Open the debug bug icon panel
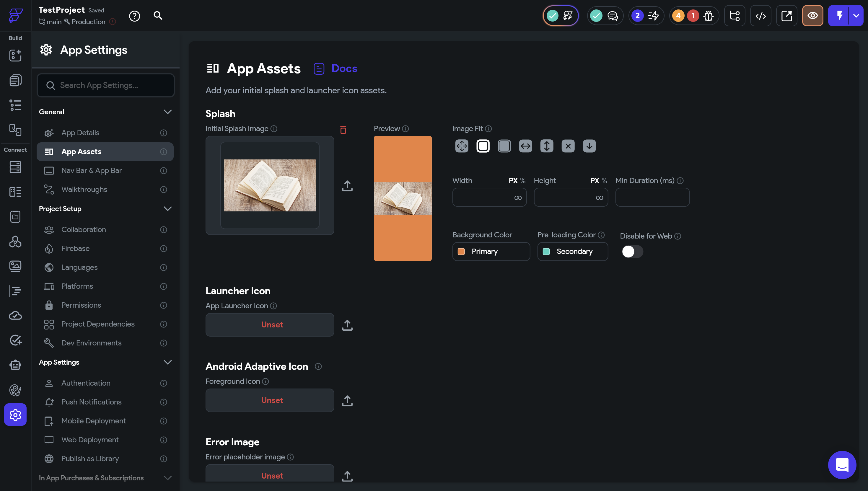 (x=709, y=16)
